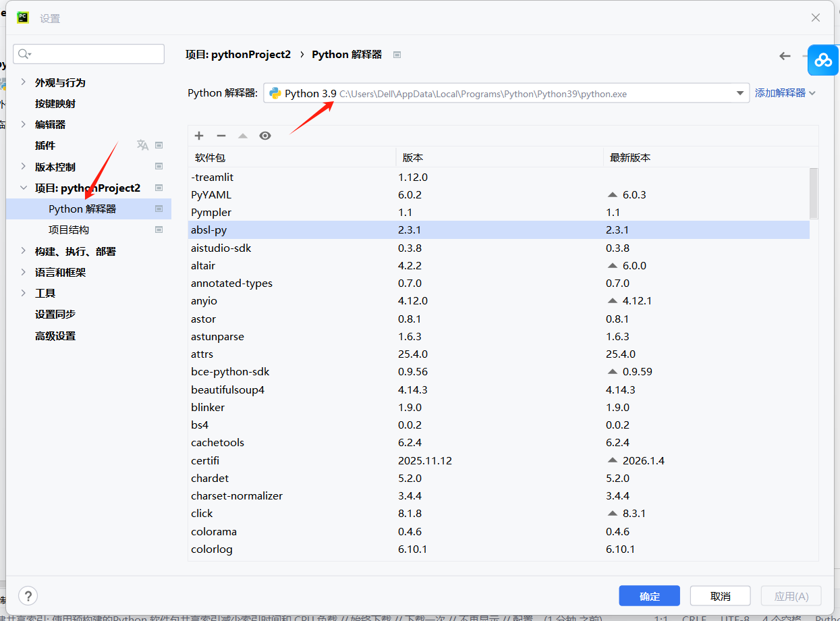Click the 取消 button
The image size is (840, 621).
[x=720, y=596]
